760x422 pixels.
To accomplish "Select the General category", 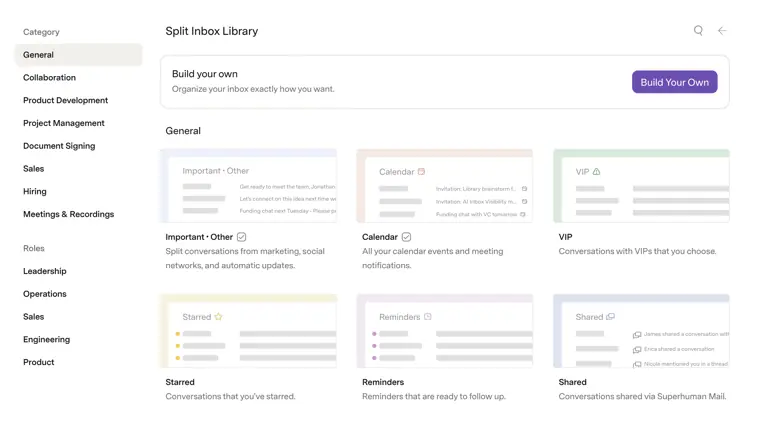I will 79,55.
